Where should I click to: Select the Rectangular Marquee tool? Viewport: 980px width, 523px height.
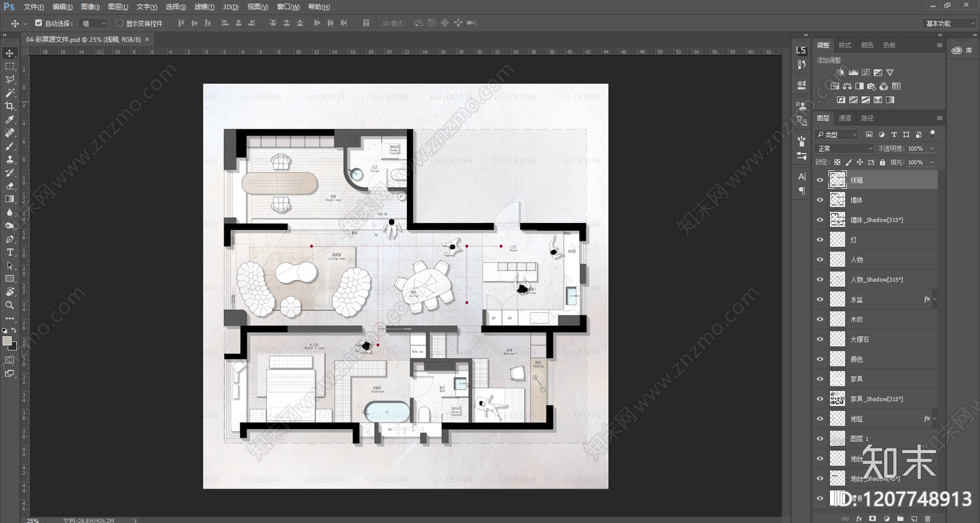[10, 66]
